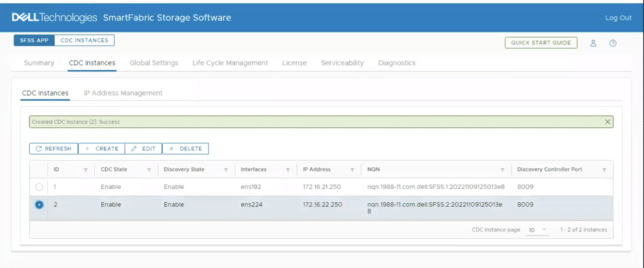Screen dimensions: 644x268
Task: Filter the Discovery State column
Action: pyautogui.click(x=226, y=170)
